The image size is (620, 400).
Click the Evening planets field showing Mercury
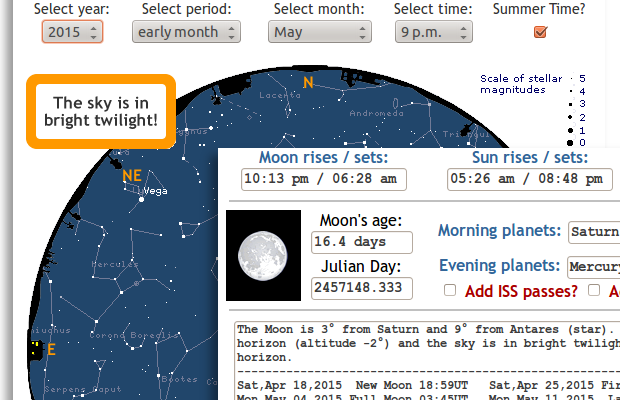[594, 267]
